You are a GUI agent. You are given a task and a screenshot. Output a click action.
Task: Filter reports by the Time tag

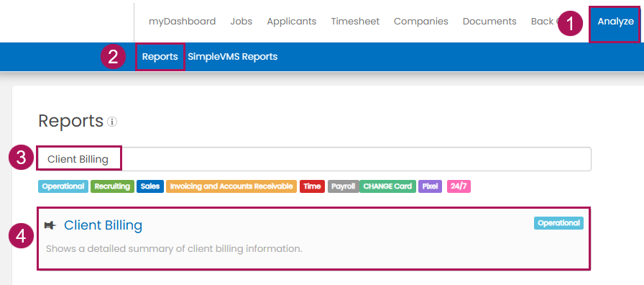(312, 186)
